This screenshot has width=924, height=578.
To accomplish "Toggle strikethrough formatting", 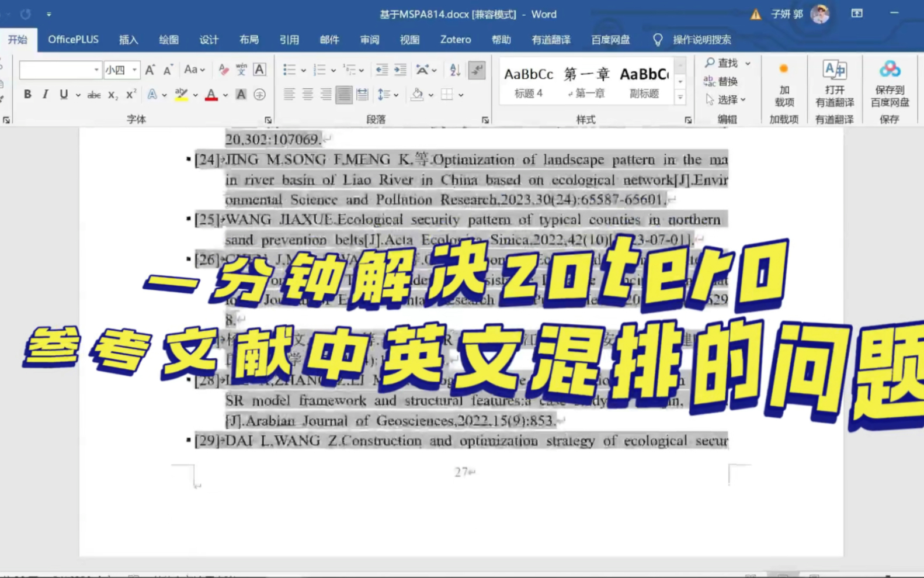I will [x=93, y=95].
